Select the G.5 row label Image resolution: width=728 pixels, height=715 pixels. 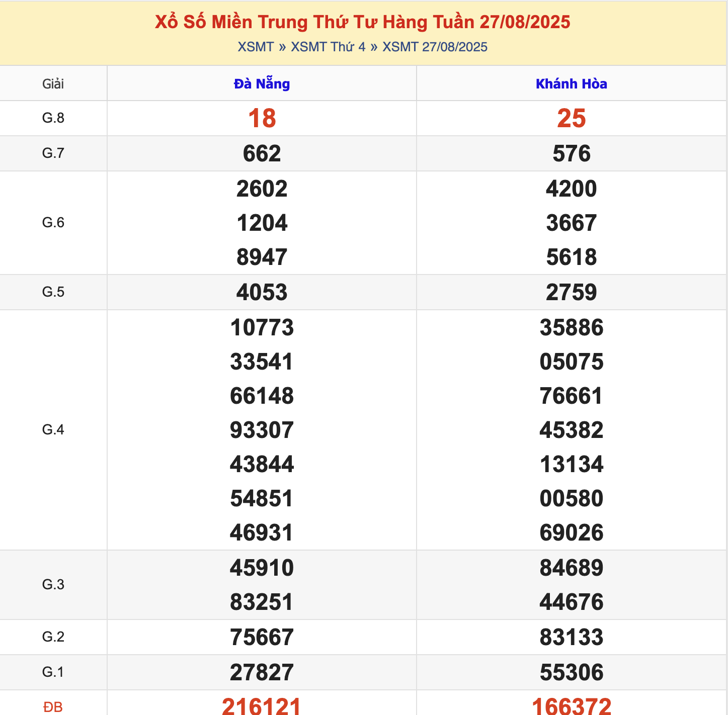pyautogui.click(x=53, y=292)
